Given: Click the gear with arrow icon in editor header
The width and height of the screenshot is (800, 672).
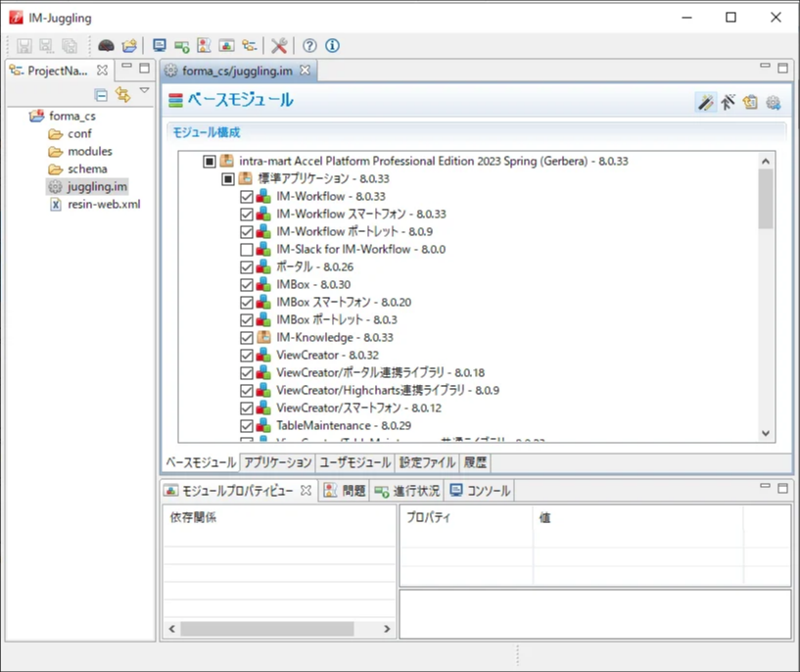Looking at the screenshot, I should 774,102.
